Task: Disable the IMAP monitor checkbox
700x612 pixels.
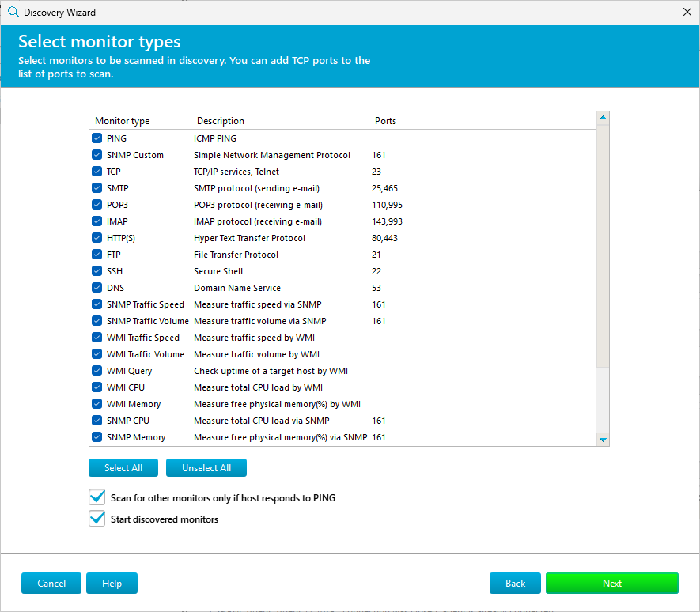Action: pos(96,221)
